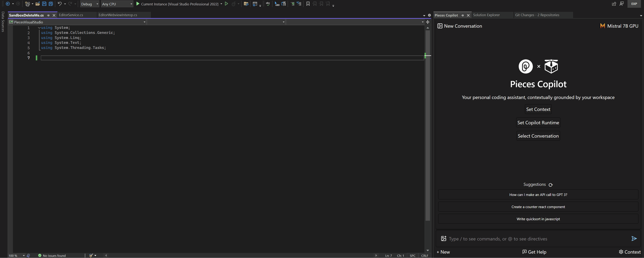Open the editor tab list dropdown arrow
The height and width of the screenshot is (258, 644).
coord(424,16)
